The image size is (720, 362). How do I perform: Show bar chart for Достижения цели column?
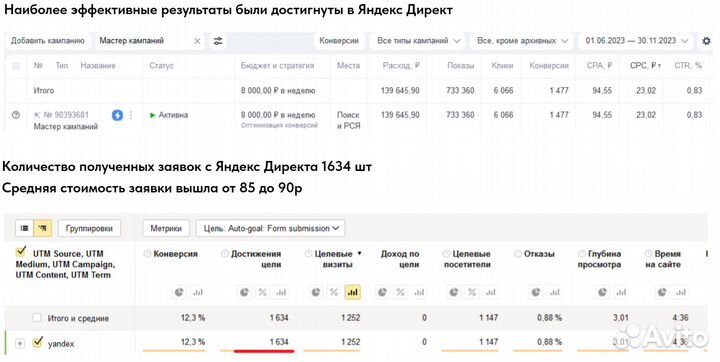pyautogui.click(x=281, y=292)
